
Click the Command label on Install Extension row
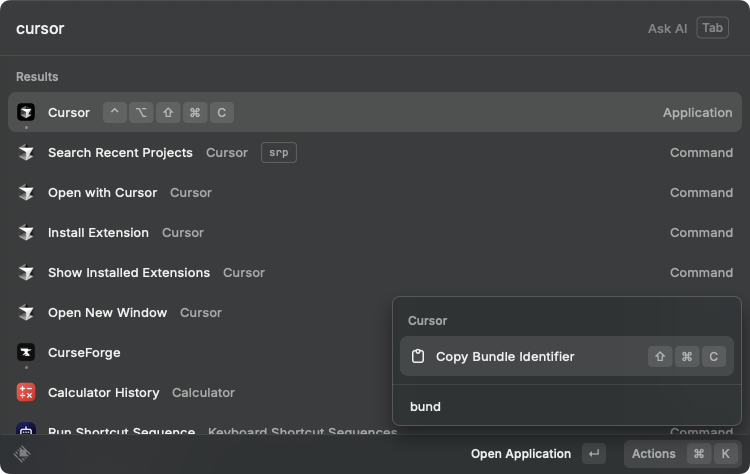701,232
